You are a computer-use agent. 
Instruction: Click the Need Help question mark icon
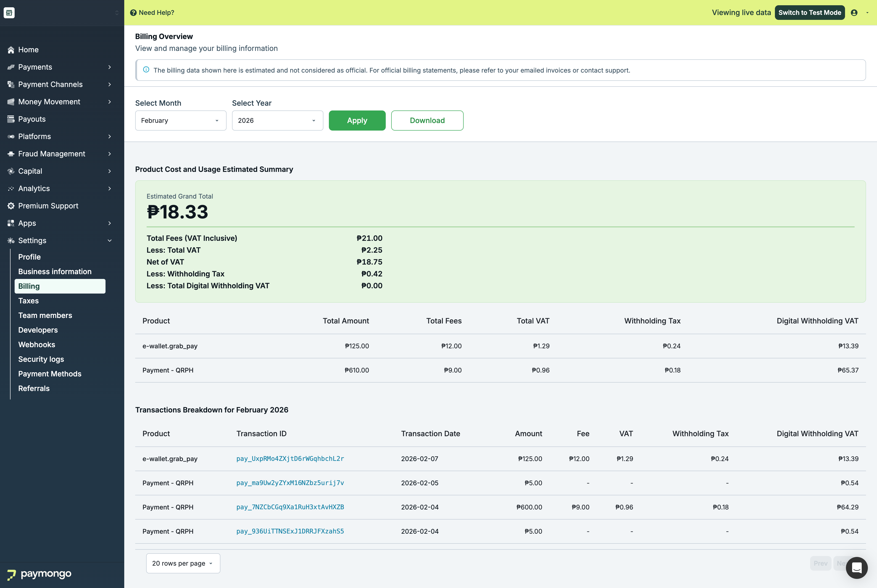pyautogui.click(x=133, y=13)
